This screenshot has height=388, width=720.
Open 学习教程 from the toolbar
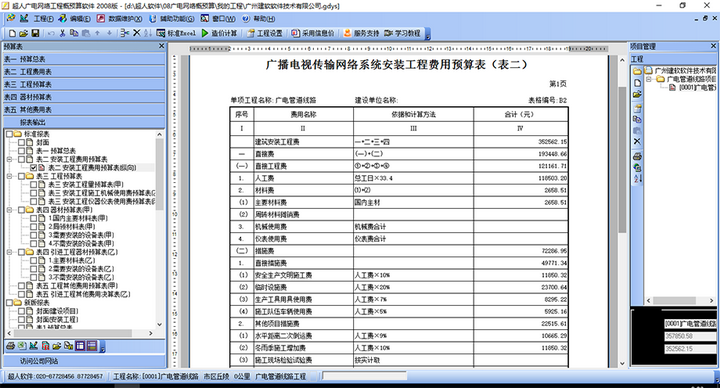(402, 33)
